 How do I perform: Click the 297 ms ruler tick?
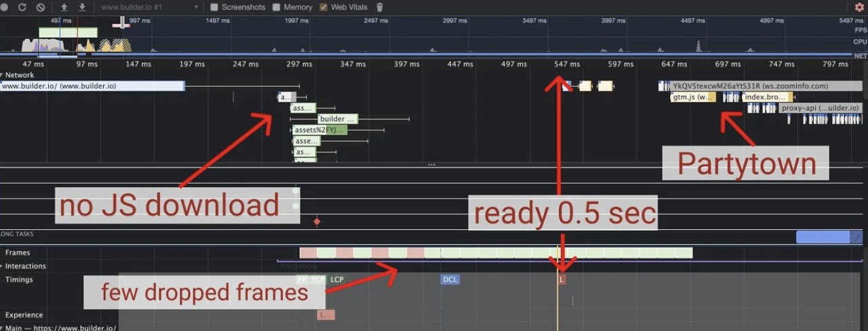pyautogui.click(x=299, y=64)
